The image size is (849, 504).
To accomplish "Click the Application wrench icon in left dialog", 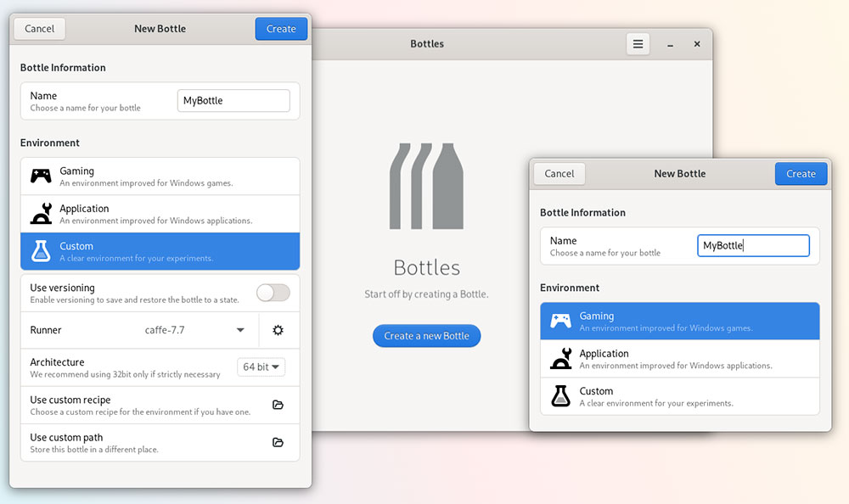I will point(41,213).
